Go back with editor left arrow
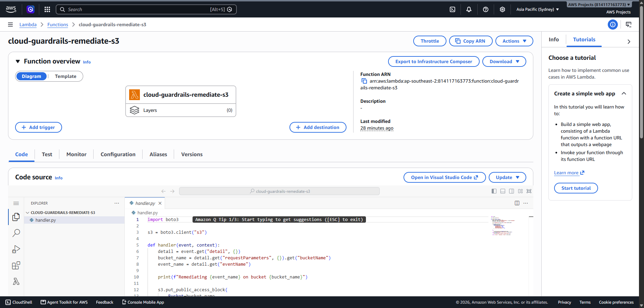The height and width of the screenshot is (308, 644). click(x=163, y=191)
